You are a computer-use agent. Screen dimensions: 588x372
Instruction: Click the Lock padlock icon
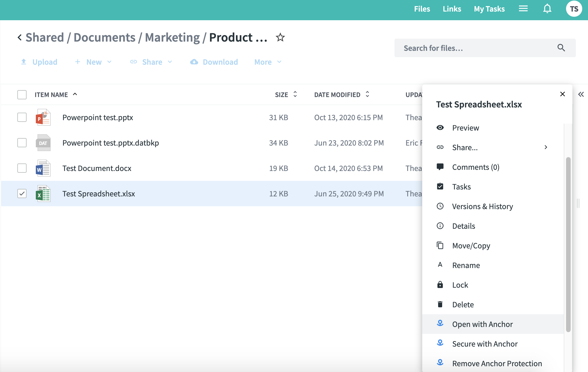(x=440, y=285)
